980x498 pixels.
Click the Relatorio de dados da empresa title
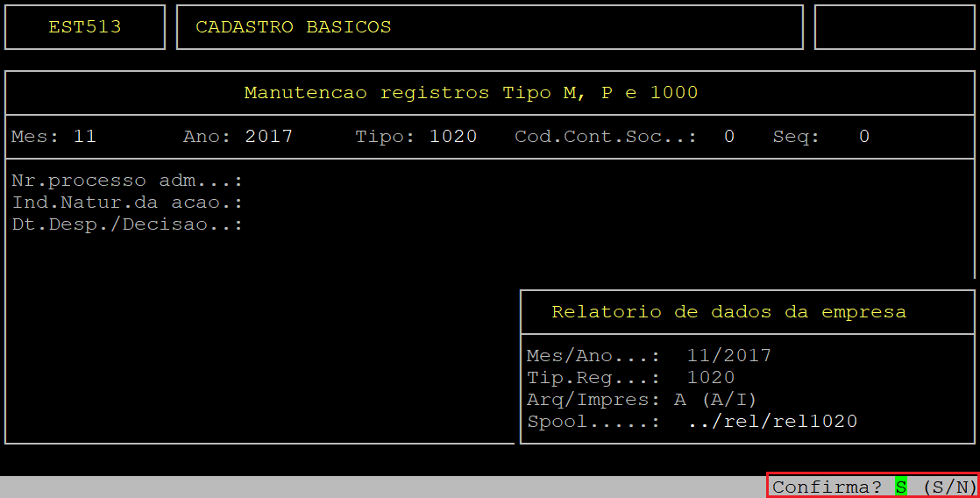point(728,312)
